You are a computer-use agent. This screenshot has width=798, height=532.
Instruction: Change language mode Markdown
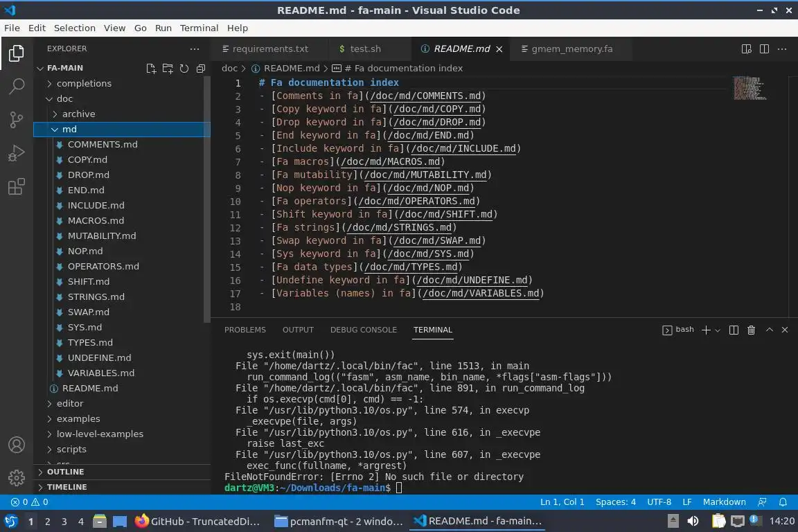tap(724, 502)
